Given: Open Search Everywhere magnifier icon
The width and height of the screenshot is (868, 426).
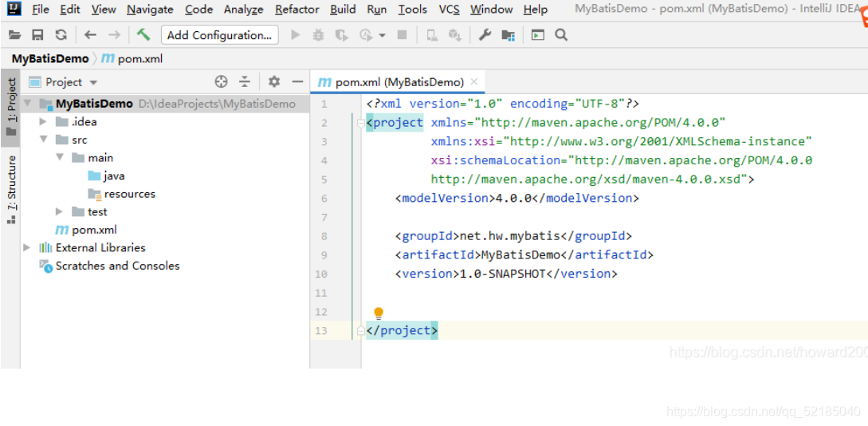Looking at the screenshot, I should pos(561,35).
